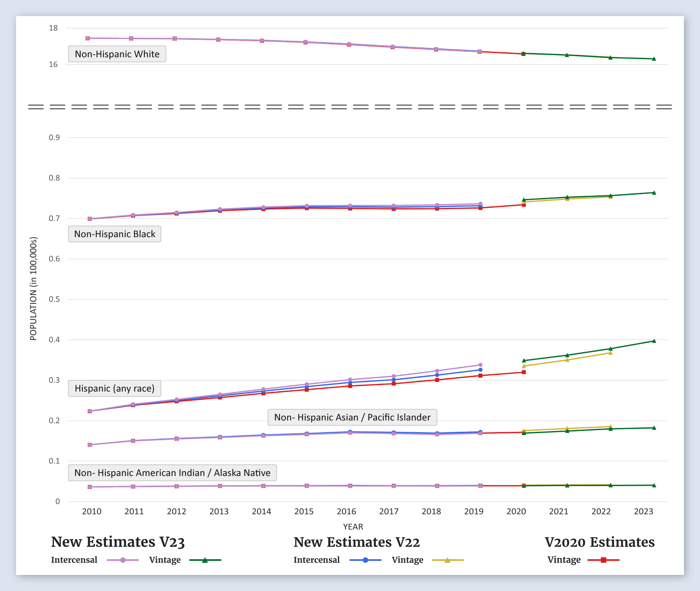The width and height of the screenshot is (700, 591).
Task: Click the red square V2020 Vintage legend marker
Action: pyautogui.click(x=603, y=560)
